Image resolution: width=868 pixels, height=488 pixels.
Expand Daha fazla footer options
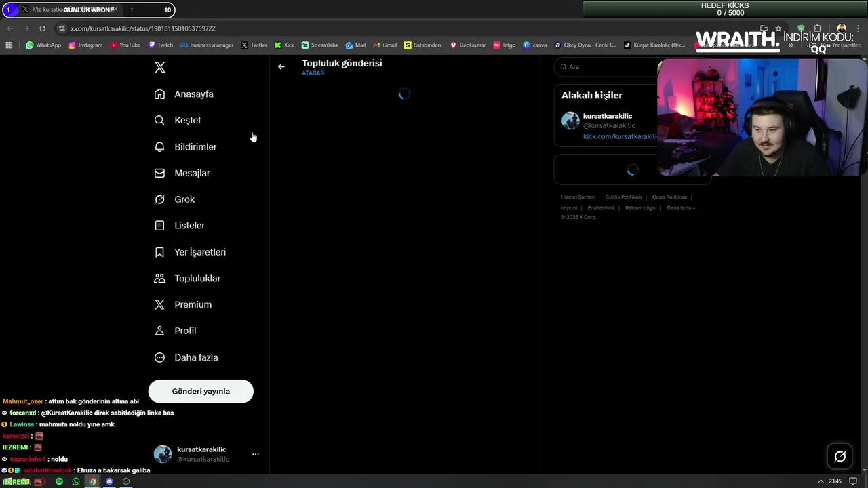[x=681, y=208]
